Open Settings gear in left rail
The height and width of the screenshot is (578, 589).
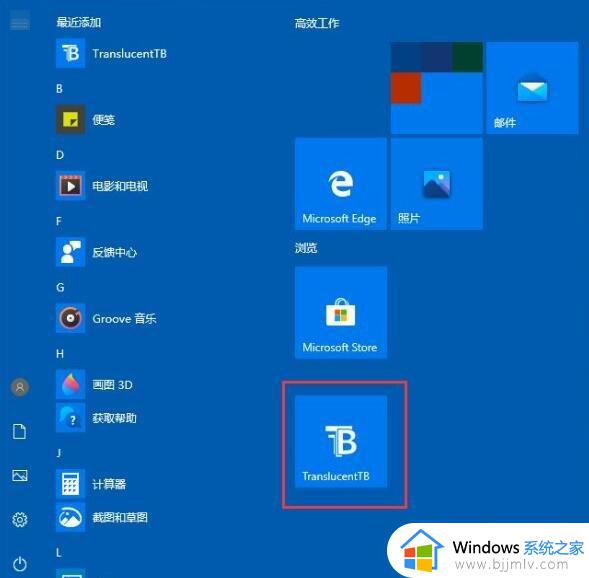click(20, 519)
